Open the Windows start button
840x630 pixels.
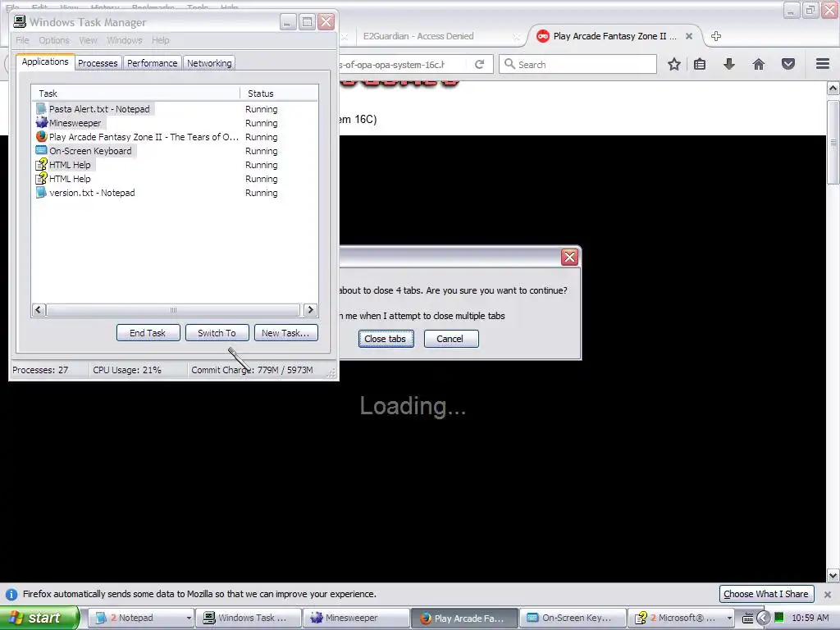point(39,618)
